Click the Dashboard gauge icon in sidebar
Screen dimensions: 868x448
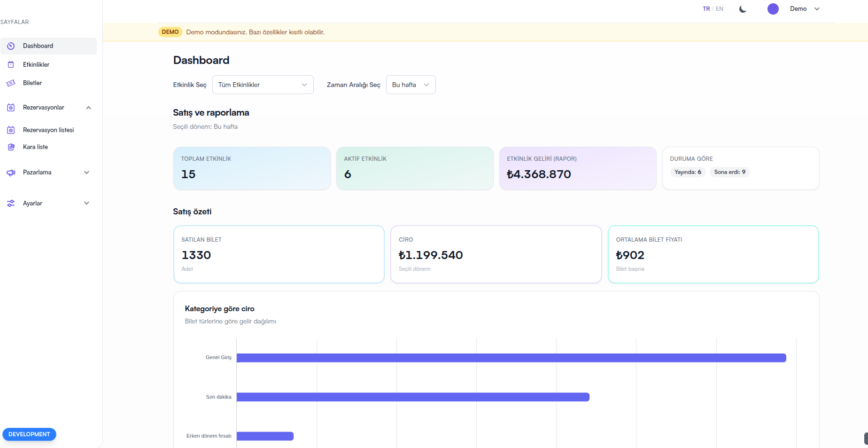pyautogui.click(x=11, y=46)
